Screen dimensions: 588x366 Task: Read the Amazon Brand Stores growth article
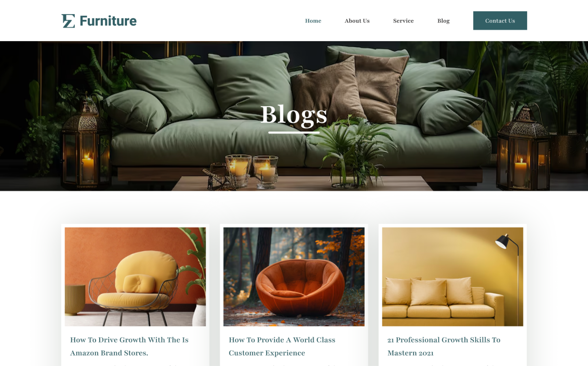point(129,346)
